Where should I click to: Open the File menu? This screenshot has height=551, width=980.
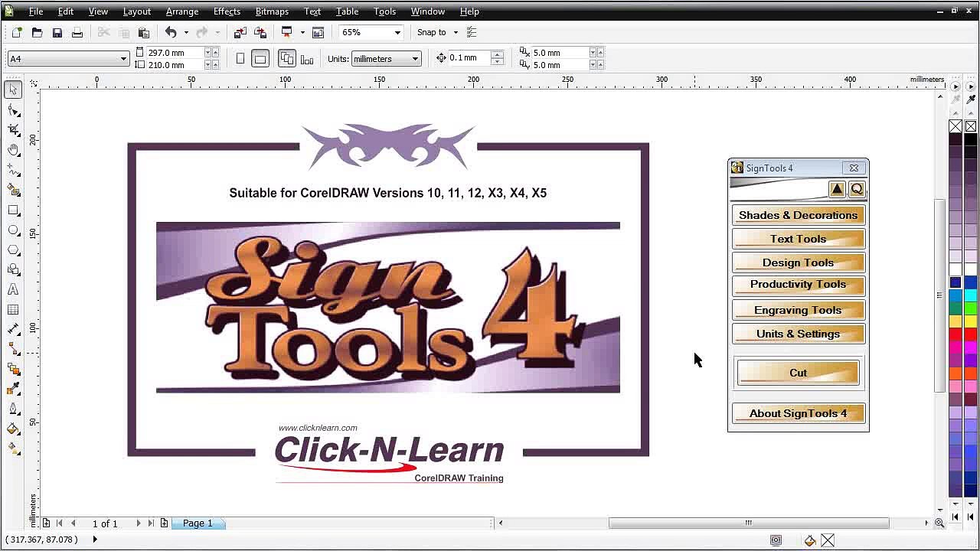point(36,11)
